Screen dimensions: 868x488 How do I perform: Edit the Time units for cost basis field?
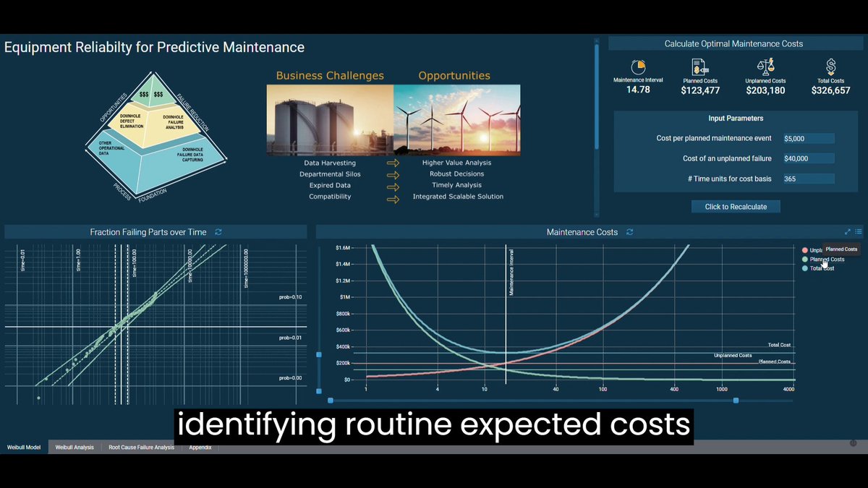(808, 179)
